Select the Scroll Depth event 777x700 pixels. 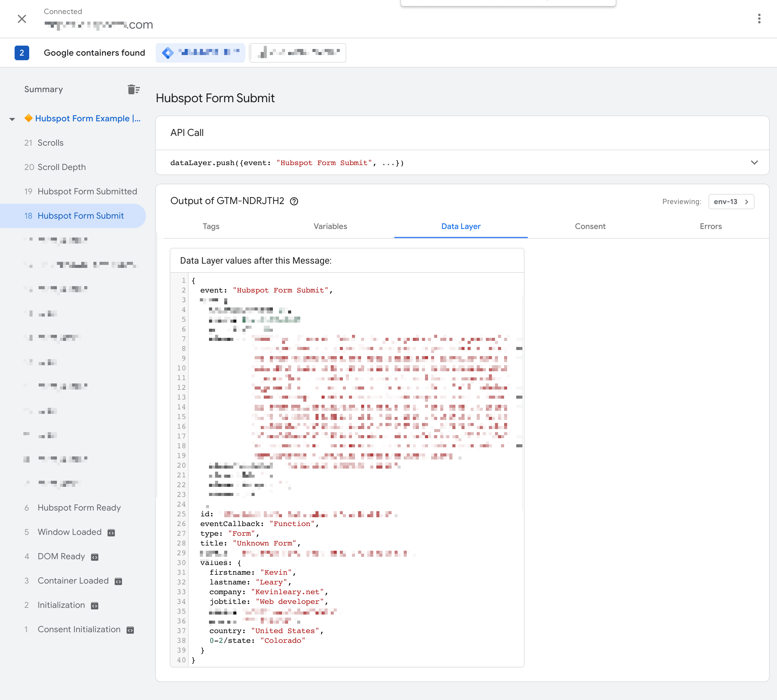pyautogui.click(x=61, y=167)
